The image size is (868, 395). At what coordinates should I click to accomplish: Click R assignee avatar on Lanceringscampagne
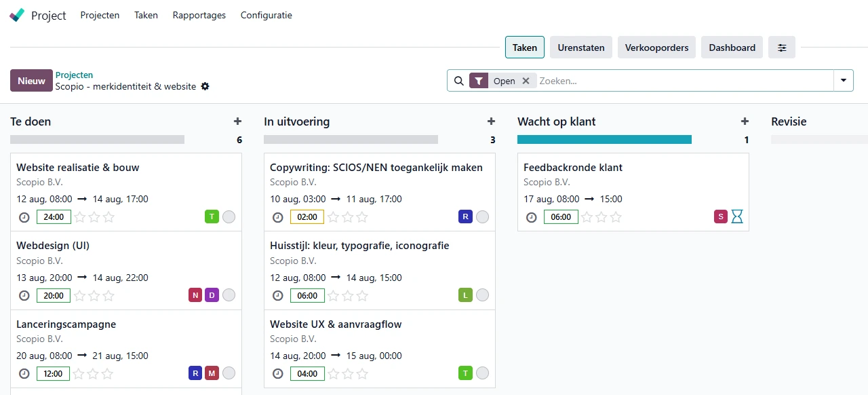(195, 373)
